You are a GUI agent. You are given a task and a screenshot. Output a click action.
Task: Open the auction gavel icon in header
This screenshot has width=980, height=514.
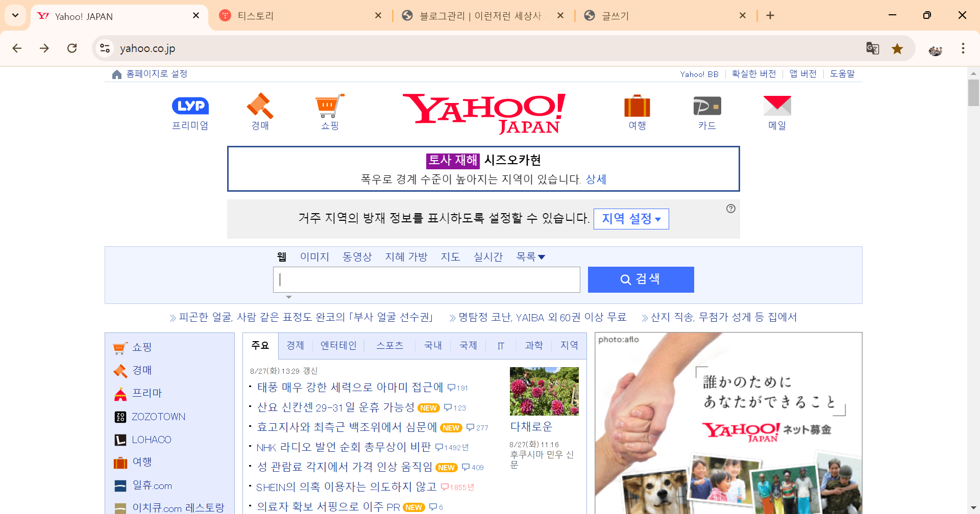[x=260, y=106]
